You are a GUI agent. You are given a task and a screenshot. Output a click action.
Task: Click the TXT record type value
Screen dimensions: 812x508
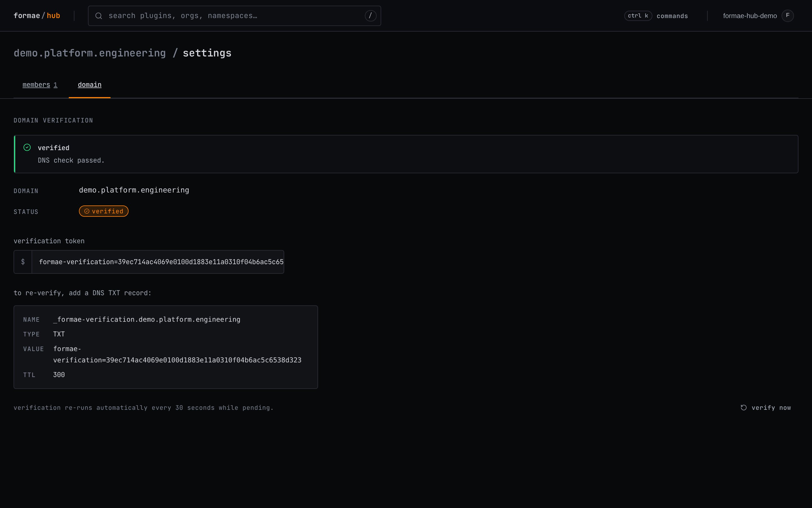[x=59, y=334]
